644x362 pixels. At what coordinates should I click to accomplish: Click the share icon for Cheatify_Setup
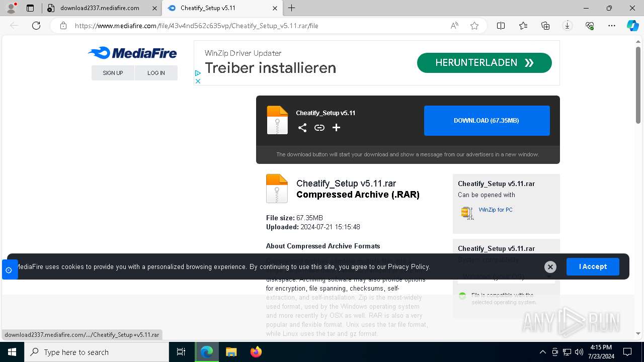tap(302, 128)
